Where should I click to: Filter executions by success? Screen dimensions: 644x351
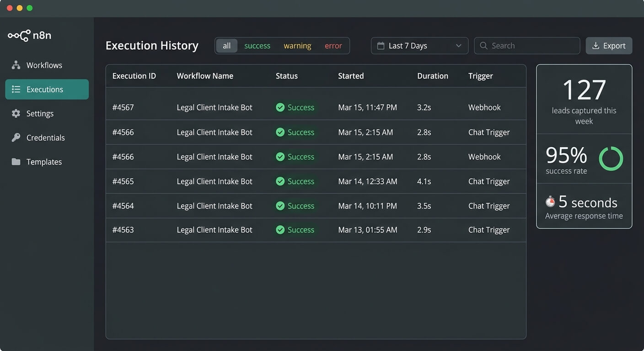pos(257,46)
